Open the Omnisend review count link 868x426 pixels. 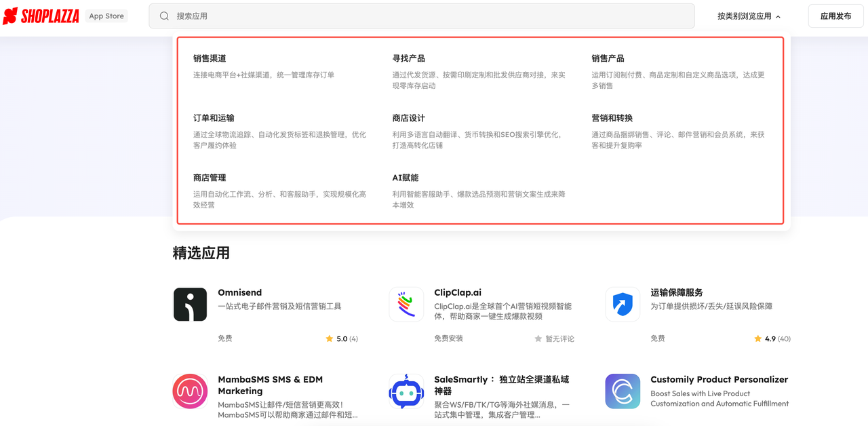[352, 338]
